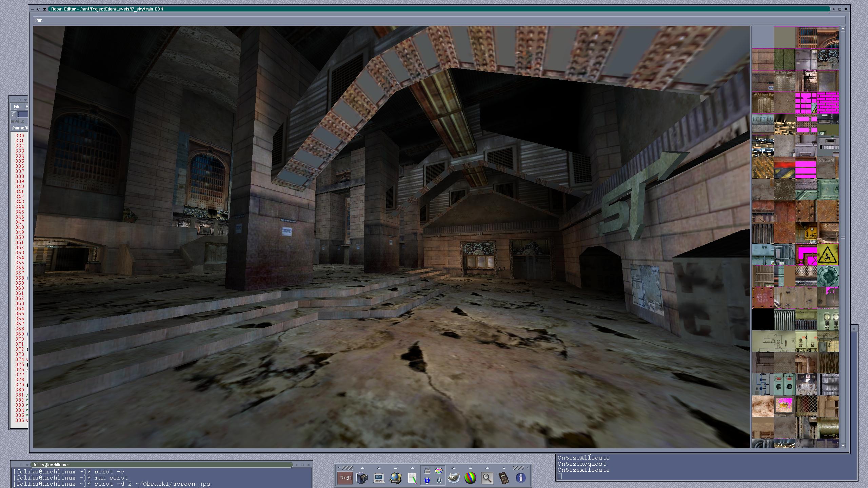Open the WWW globe browser icon
868x488 pixels.
pyautogui.click(x=395, y=478)
